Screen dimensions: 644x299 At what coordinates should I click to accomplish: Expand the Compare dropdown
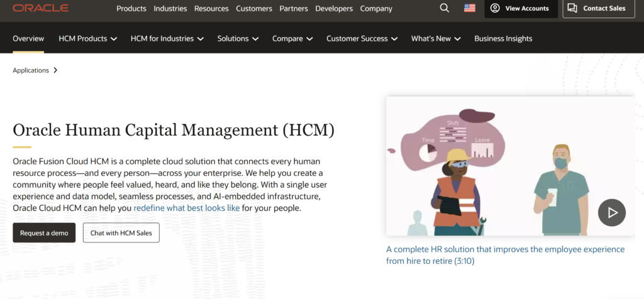(292, 38)
